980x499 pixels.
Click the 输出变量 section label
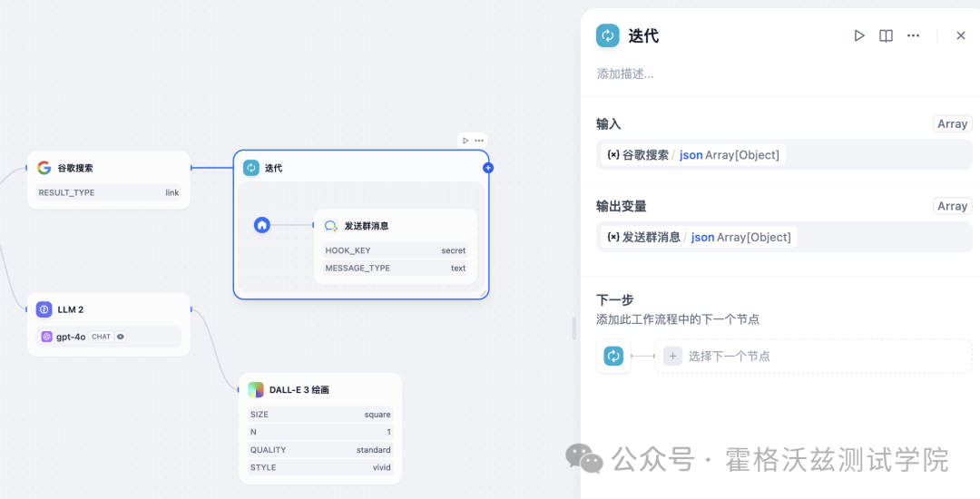(622, 206)
